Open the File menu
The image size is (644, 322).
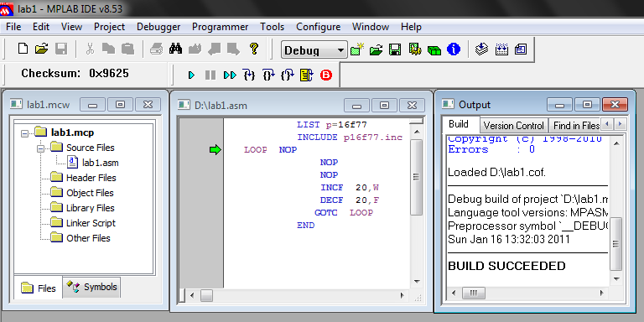[x=13, y=27]
